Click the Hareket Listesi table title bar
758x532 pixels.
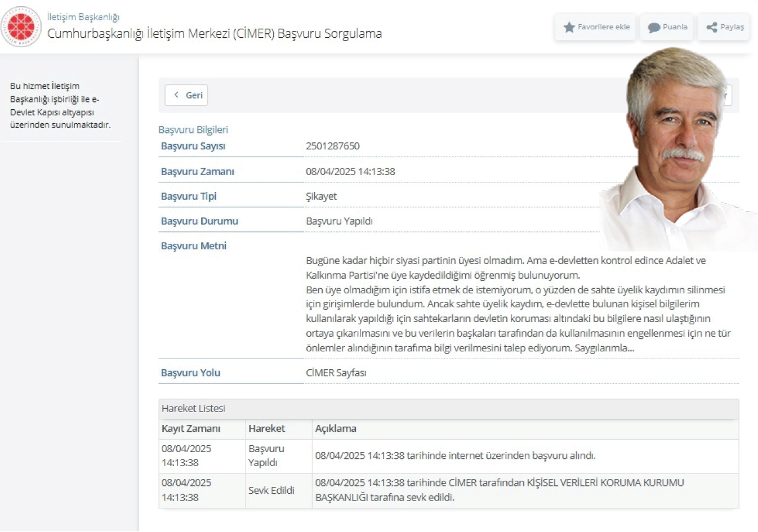point(448,408)
